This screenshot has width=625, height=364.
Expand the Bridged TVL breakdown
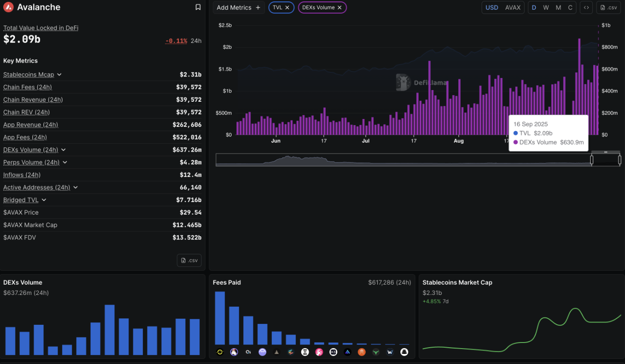pos(44,200)
